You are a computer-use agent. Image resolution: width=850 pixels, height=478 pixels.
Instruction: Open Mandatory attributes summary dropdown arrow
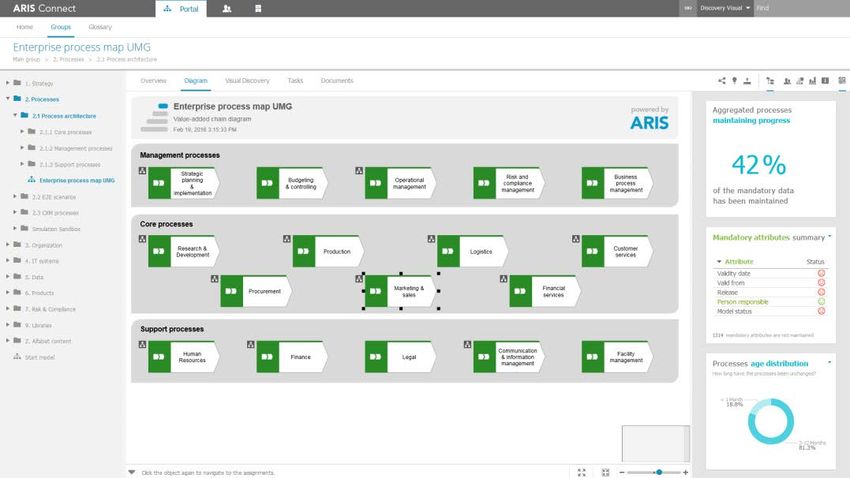(x=829, y=237)
